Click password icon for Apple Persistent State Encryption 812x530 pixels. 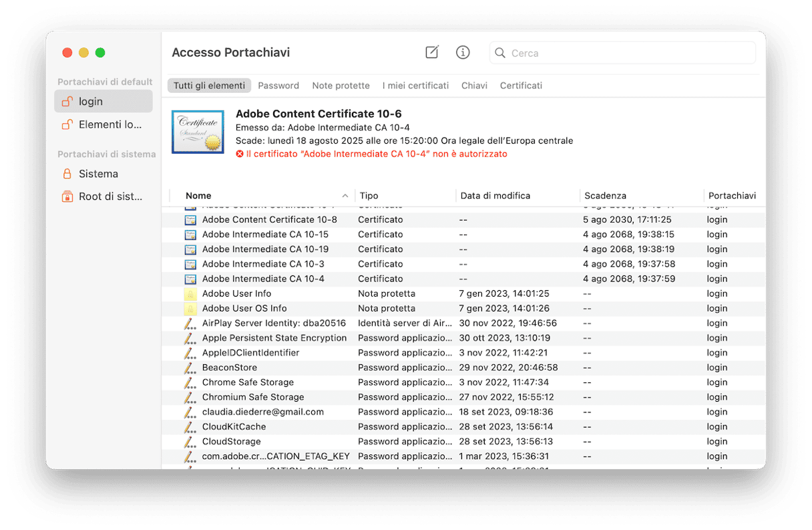[190, 338]
